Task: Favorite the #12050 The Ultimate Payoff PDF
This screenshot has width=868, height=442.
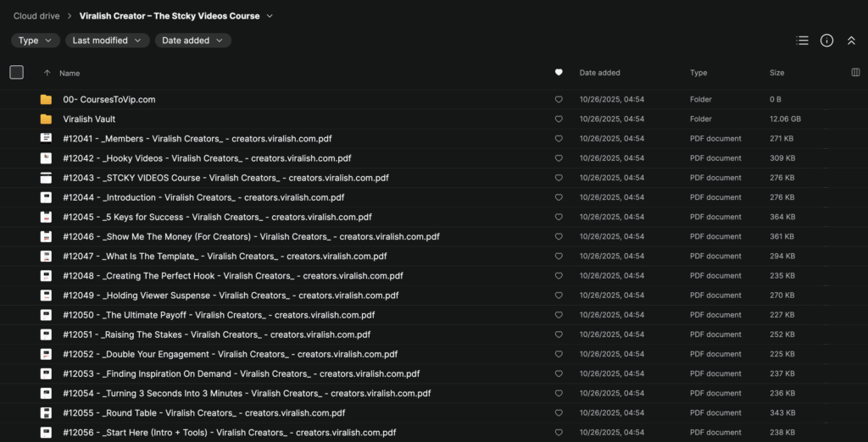Action: [x=559, y=315]
